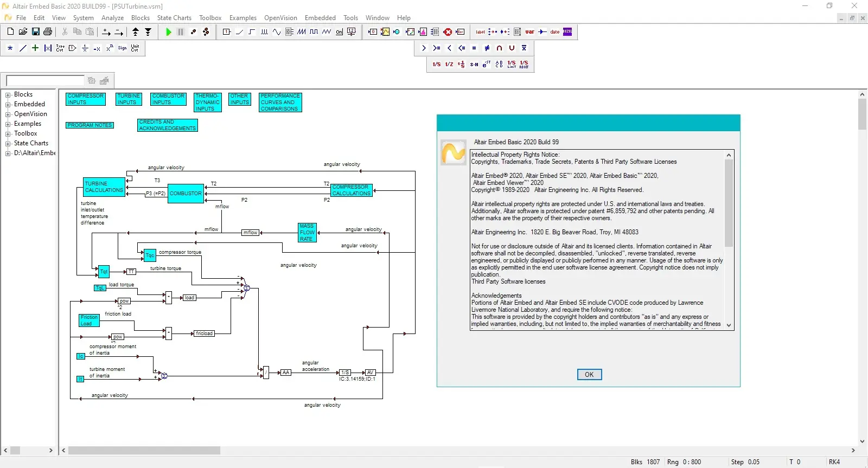Insert a label annotation block

coord(480,32)
